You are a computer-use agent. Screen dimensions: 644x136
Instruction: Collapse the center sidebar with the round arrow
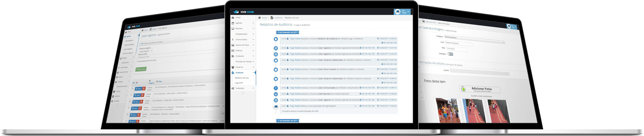(x=243, y=93)
